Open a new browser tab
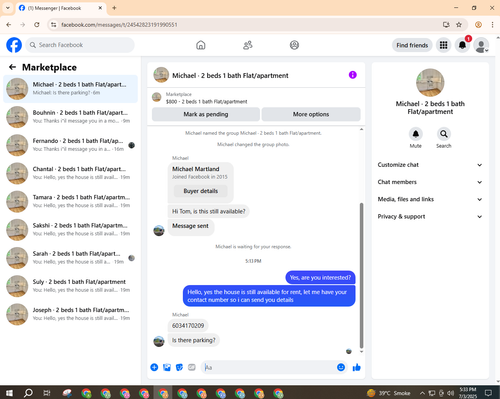This screenshot has height=399, width=500. 114,8
